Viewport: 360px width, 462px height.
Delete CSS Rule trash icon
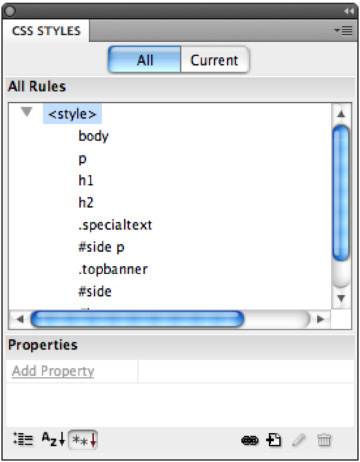324,440
